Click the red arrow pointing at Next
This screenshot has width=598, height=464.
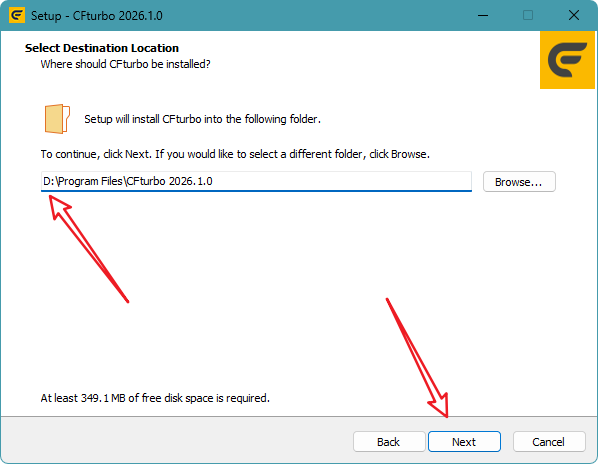pyautogui.click(x=417, y=358)
